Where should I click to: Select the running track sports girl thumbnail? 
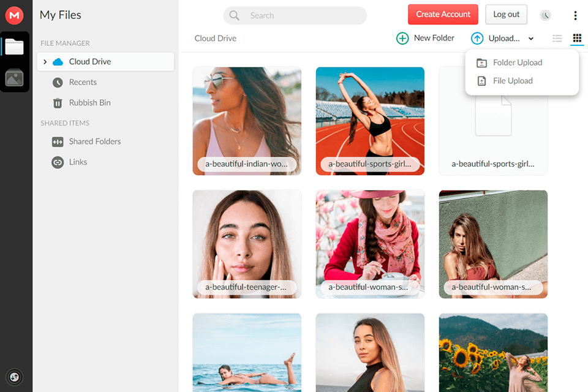tap(370, 121)
